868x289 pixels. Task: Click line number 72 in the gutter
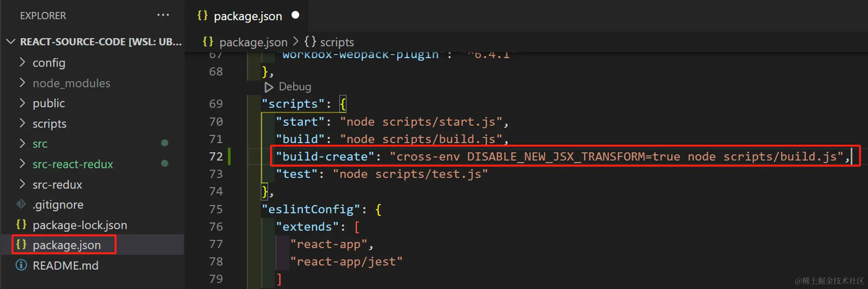216,156
